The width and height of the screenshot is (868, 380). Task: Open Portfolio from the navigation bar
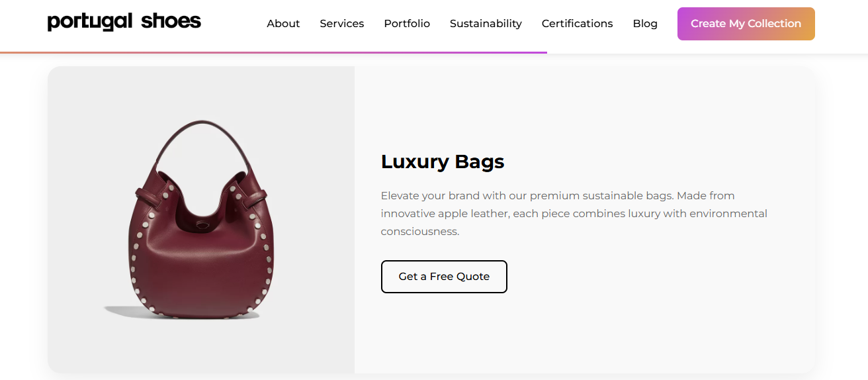(x=407, y=24)
